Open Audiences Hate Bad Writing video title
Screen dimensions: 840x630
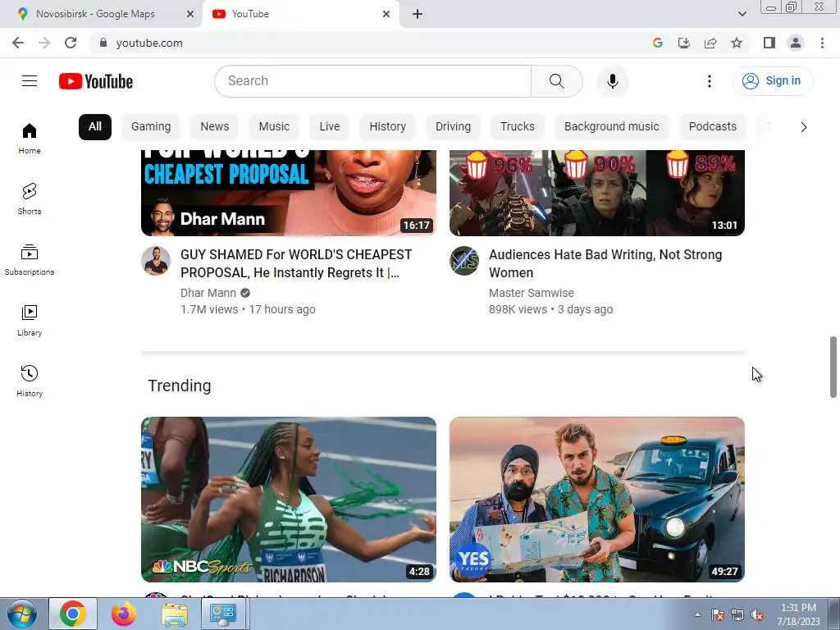coord(605,263)
